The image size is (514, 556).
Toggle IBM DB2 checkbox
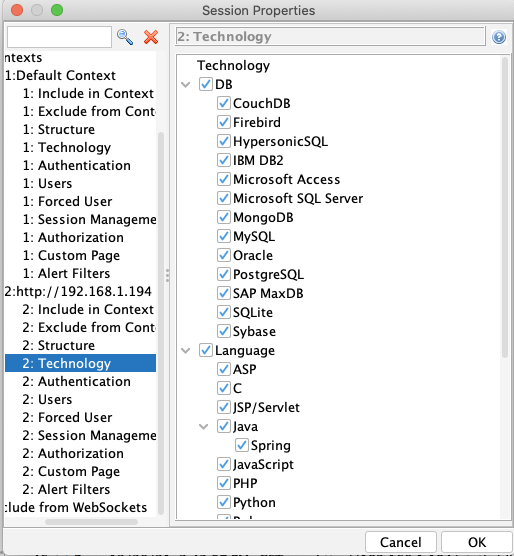pos(224,160)
